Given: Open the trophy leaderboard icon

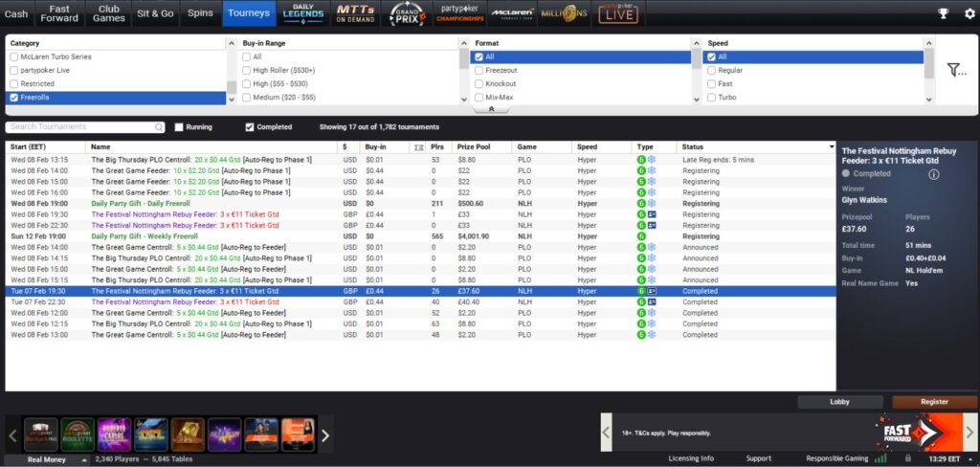Looking at the screenshot, I should coord(944,13).
